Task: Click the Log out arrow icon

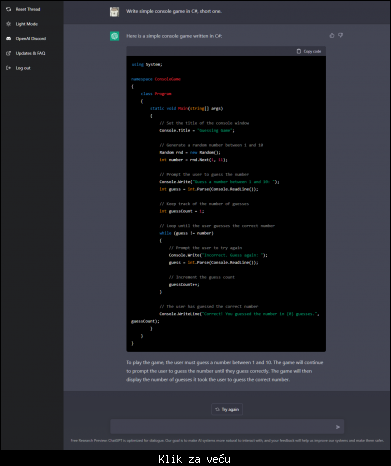Action: [8, 68]
